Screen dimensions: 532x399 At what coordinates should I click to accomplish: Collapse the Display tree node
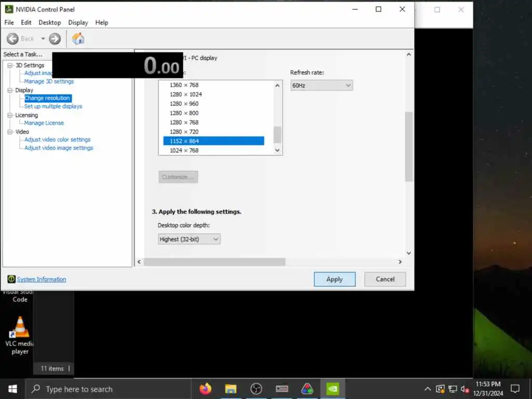(x=10, y=90)
